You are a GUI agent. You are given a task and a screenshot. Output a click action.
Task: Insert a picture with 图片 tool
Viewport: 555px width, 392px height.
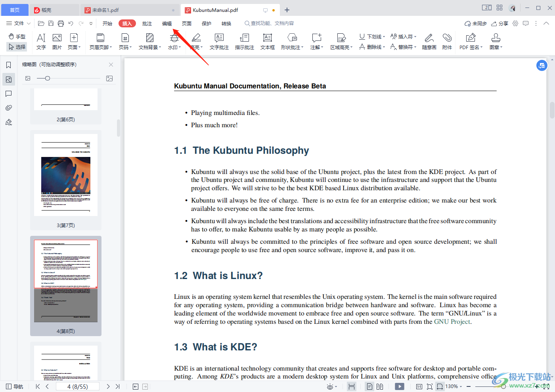[x=57, y=42]
